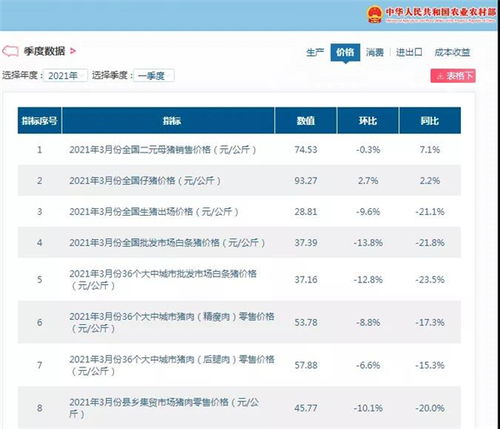Click the 季度数据 speech bubble icon

tap(10, 51)
